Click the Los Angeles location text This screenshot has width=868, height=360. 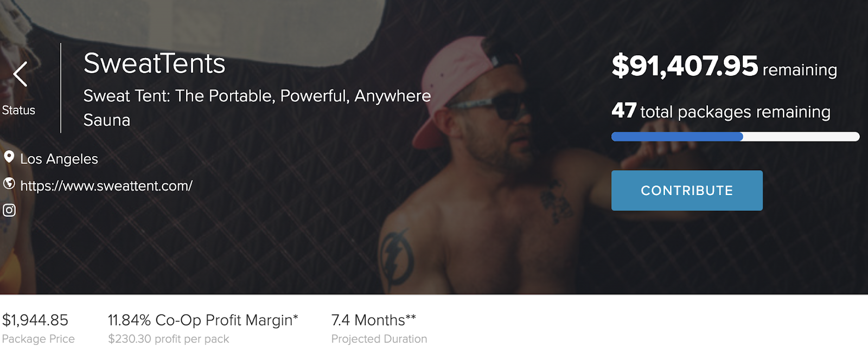coord(59,159)
